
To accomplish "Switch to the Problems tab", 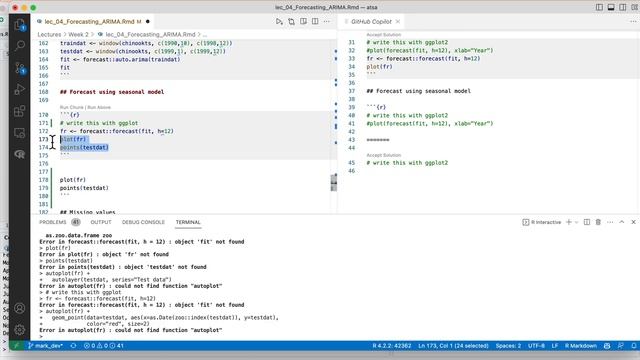I will pyautogui.click(x=53, y=222).
